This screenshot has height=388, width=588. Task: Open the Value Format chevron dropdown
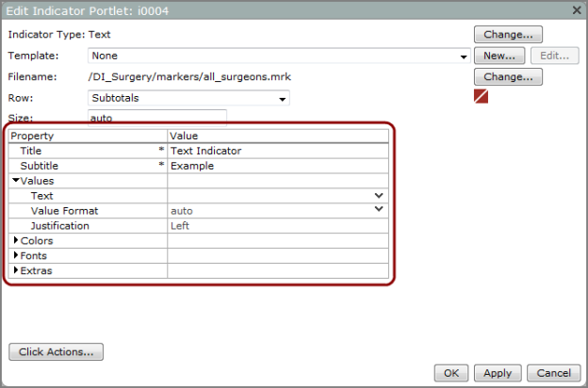coord(379,209)
